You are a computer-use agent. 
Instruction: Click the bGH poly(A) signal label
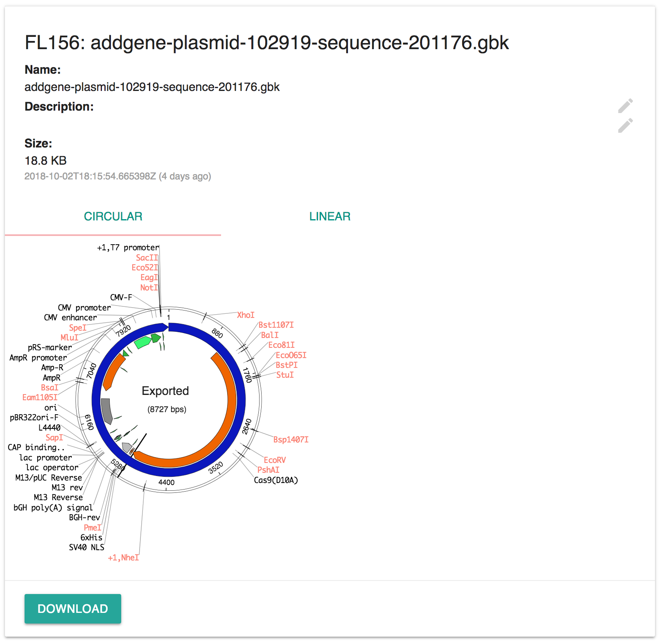pyautogui.click(x=53, y=508)
